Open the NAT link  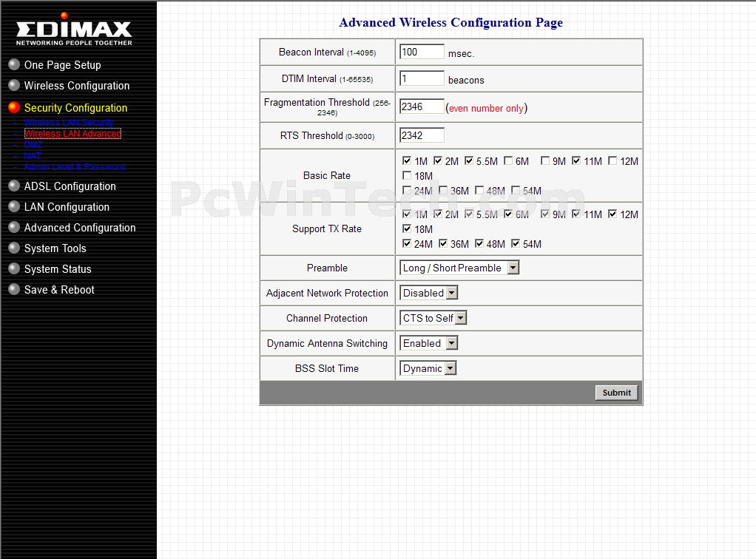[33, 156]
